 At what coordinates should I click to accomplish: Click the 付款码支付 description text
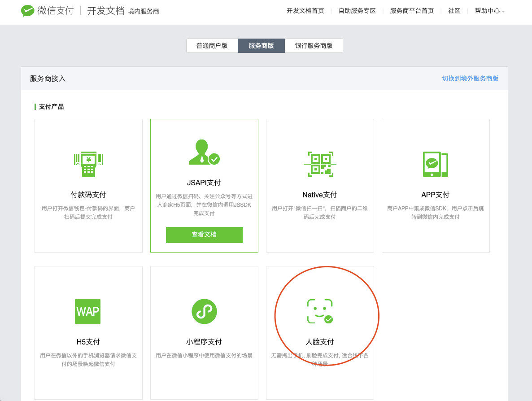point(88,212)
